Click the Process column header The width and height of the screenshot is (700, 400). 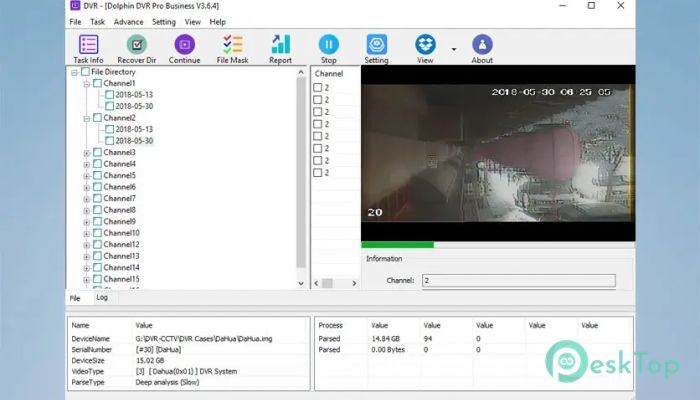pyautogui.click(x=330, y=325)
